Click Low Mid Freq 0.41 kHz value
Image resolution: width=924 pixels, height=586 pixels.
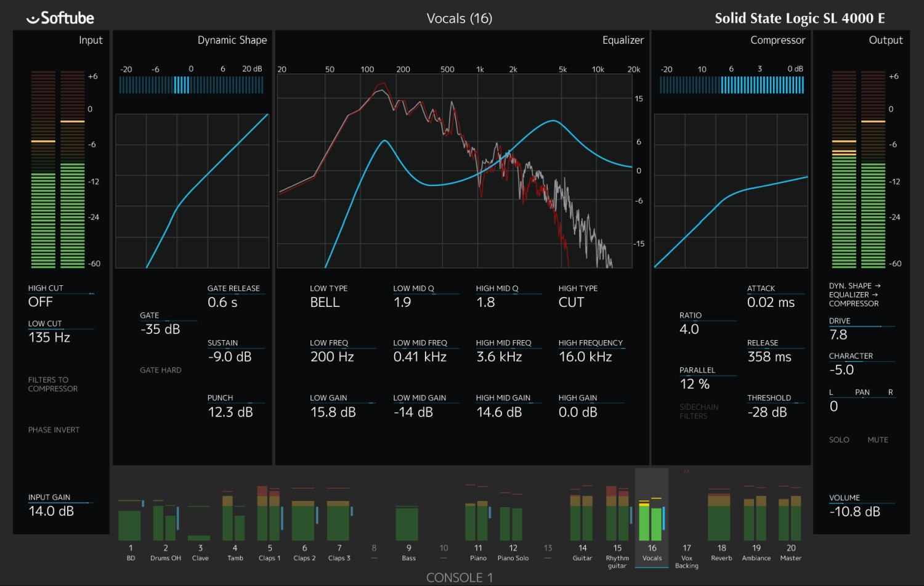coord(420,357)
